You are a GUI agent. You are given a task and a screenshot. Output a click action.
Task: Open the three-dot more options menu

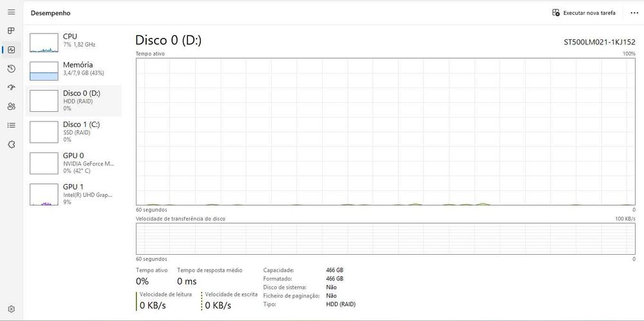pos(634,13)
